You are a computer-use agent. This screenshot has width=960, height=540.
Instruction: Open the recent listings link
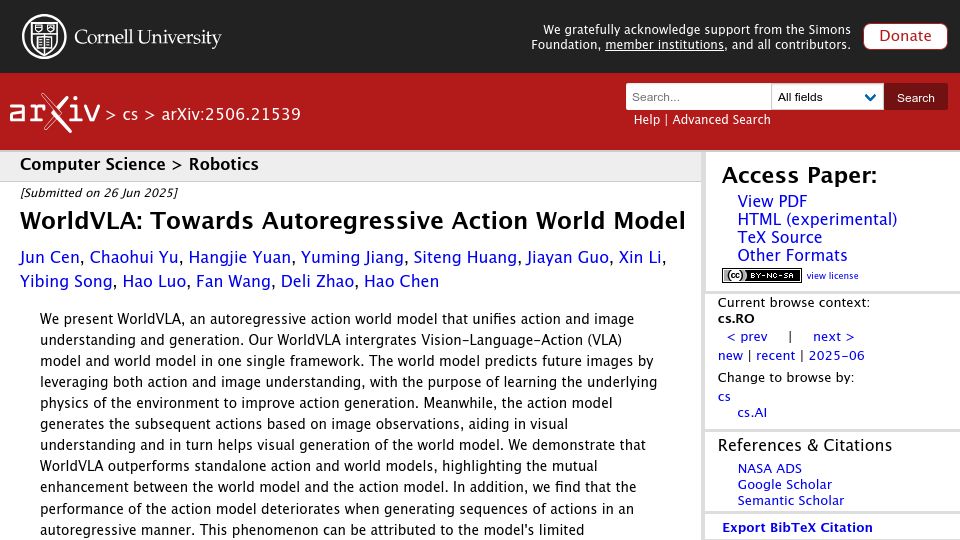pos(775,355)
